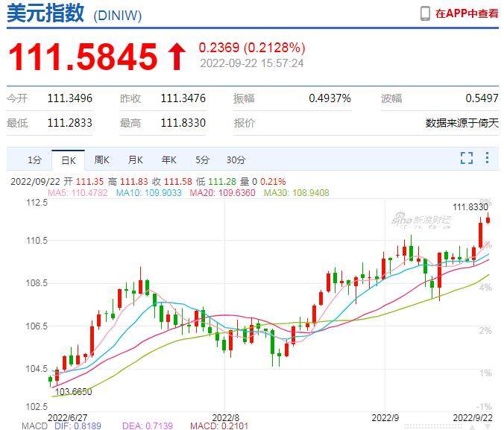Click the MA5 indicator label
504x430 pixels.
[x=78, y=192]
